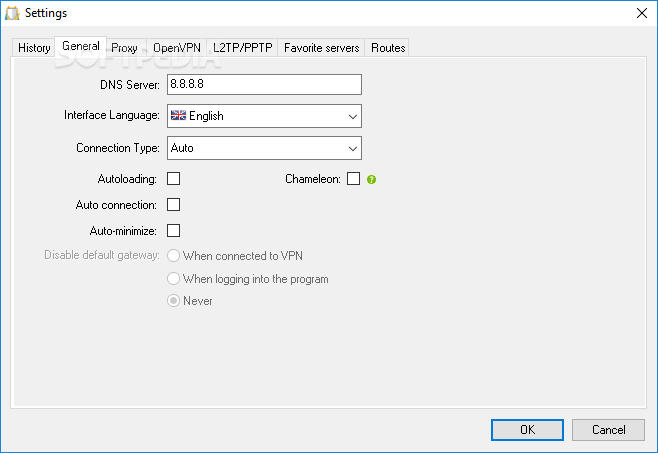Tick the Auto-minimize checkbox
The height and width of the screenshot is (453, 658).
(x=174, y=231)
